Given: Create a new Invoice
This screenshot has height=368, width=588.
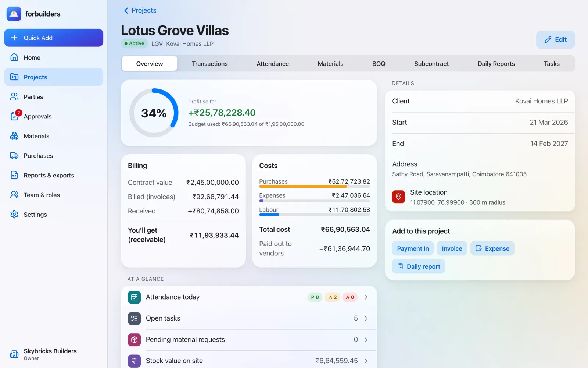Looking at the screenshot, I should (452, 248).
